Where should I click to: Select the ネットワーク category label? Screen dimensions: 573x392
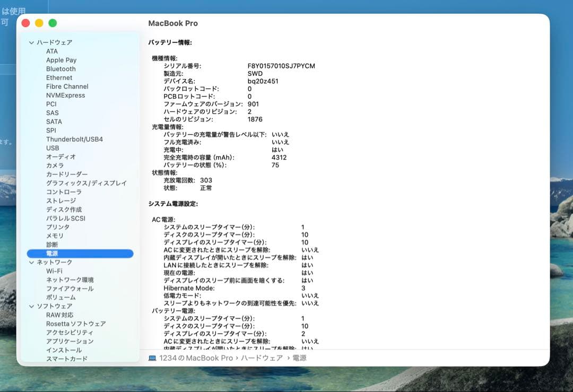click(x=55, y=263)
